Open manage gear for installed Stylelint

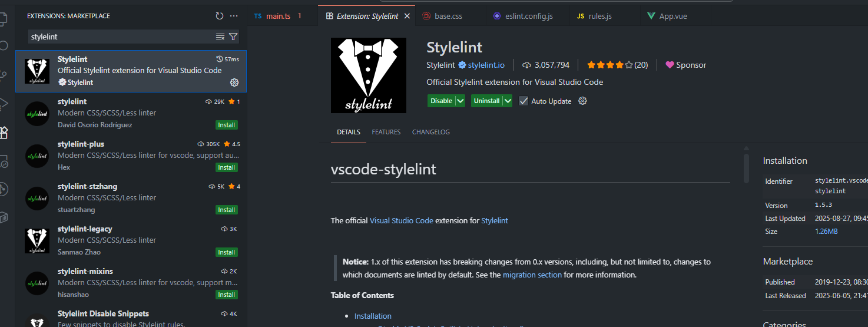coord(234,82)
